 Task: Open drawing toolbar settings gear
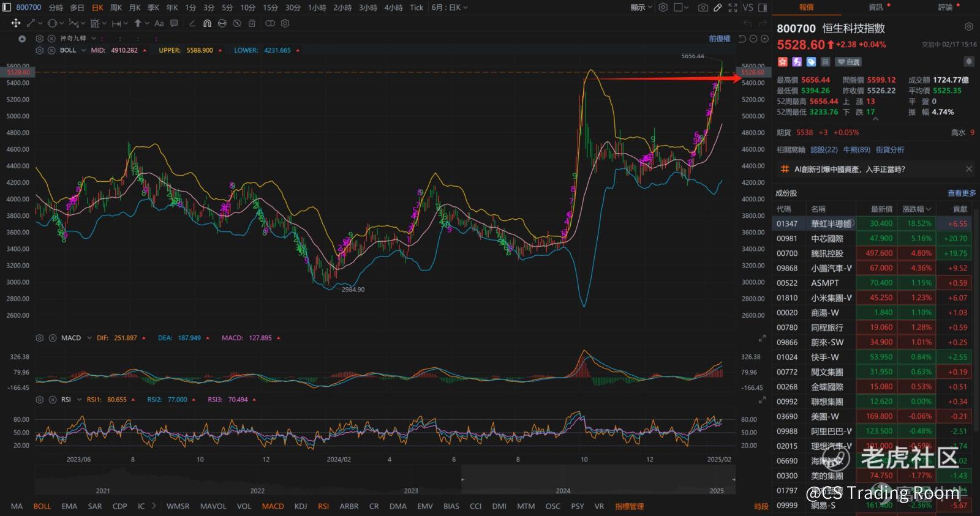point(285,23)
